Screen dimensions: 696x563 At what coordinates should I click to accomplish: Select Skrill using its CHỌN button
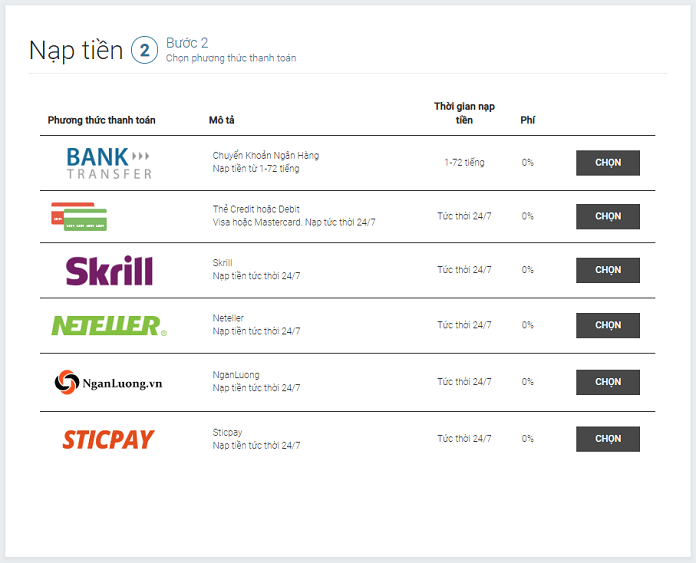[608, 270]
